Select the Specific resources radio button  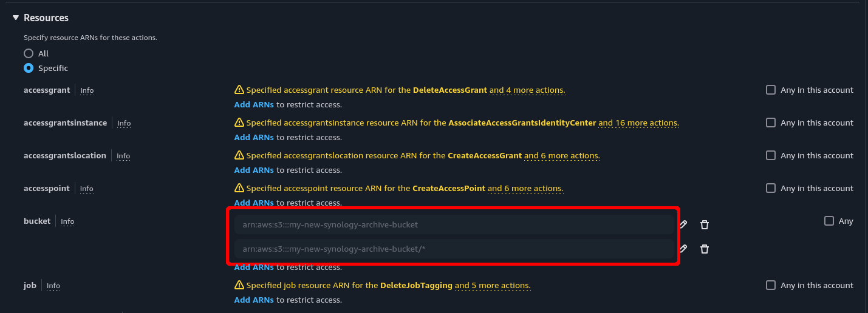coord(29,68)
